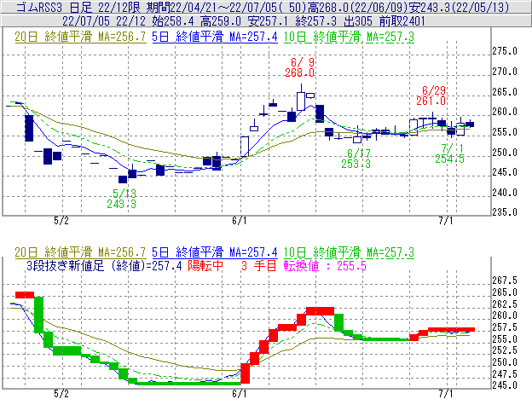The image size is (532, 405).
Task: Click the high value 高268.0(22/06/09) in header
Action: tap(357, 7)
